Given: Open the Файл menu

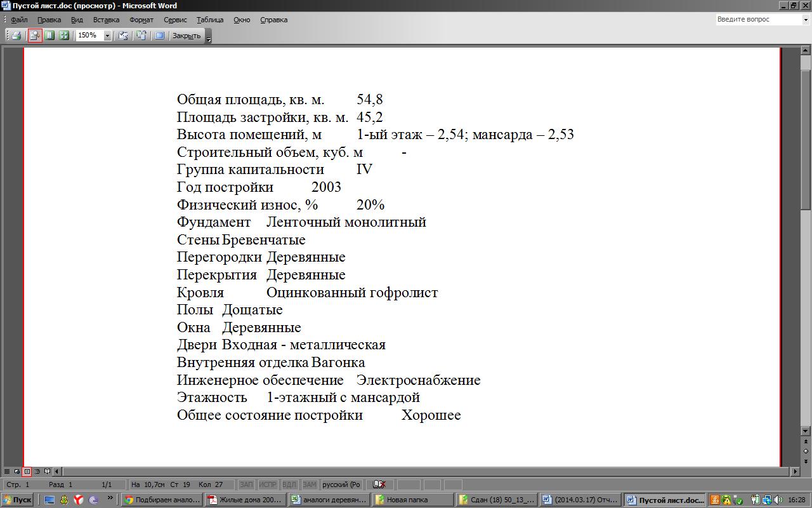Looking at the screenshot, I should click(x=19, y=20).
